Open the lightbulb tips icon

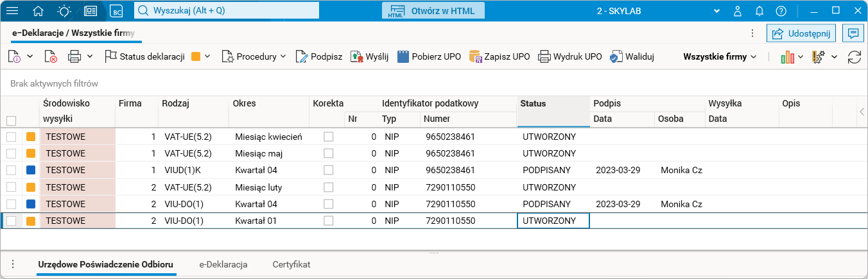pyautogui.click(x=65, y=11)
